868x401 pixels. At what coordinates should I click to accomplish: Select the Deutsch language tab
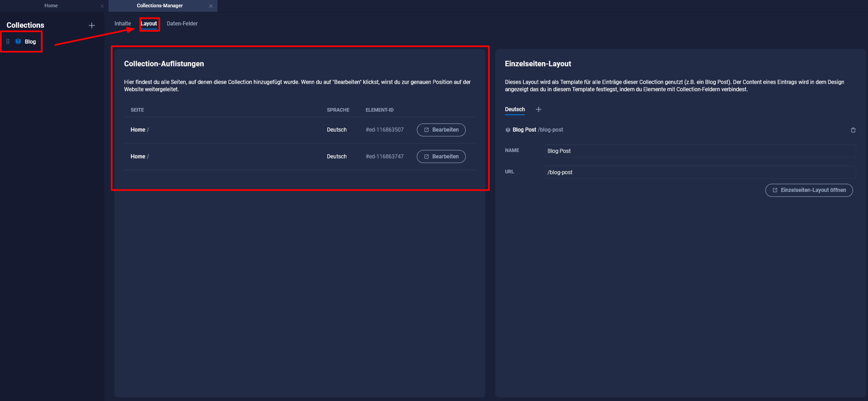pyautogui.click(x=515, y=109)
